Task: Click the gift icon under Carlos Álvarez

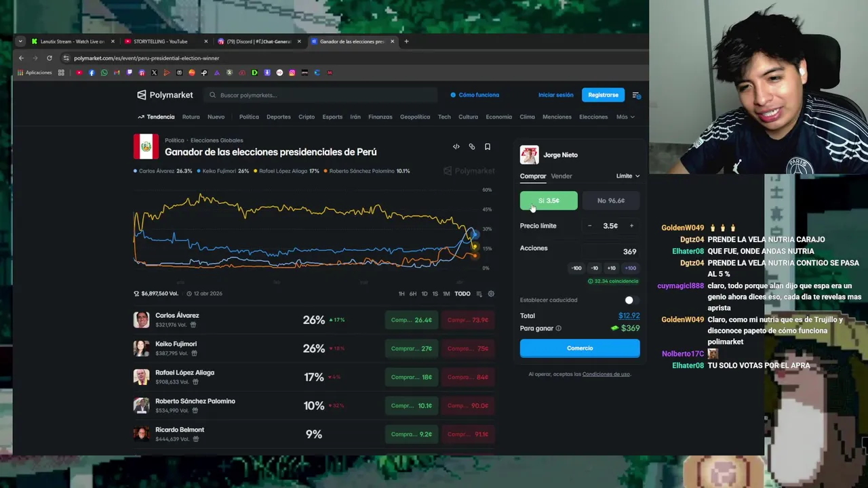Action: 193,325
